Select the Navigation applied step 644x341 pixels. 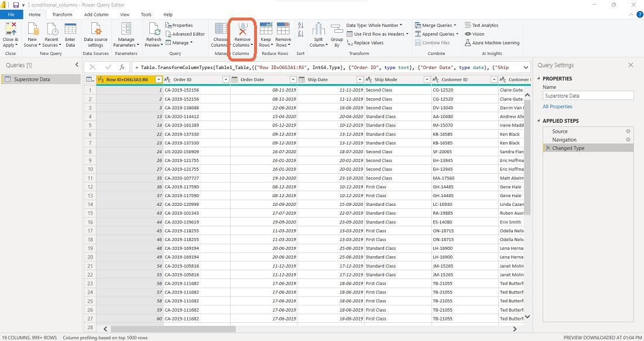pos(588,140)
